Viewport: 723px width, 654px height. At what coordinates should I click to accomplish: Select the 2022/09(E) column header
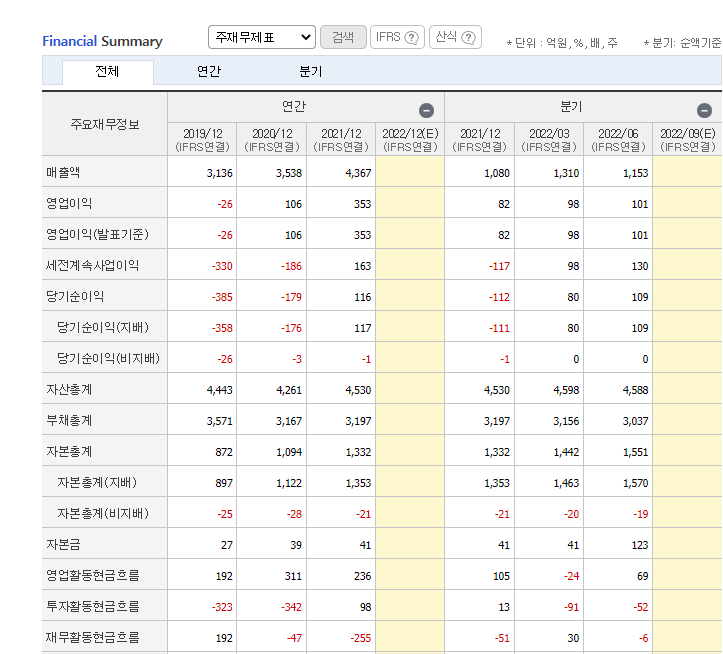687,140
